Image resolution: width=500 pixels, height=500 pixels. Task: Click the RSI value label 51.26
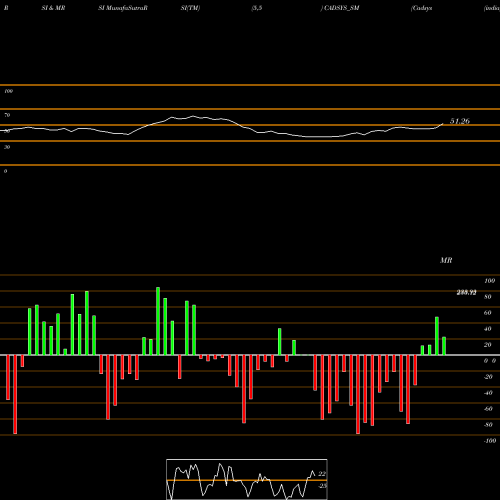click(460, 121)
